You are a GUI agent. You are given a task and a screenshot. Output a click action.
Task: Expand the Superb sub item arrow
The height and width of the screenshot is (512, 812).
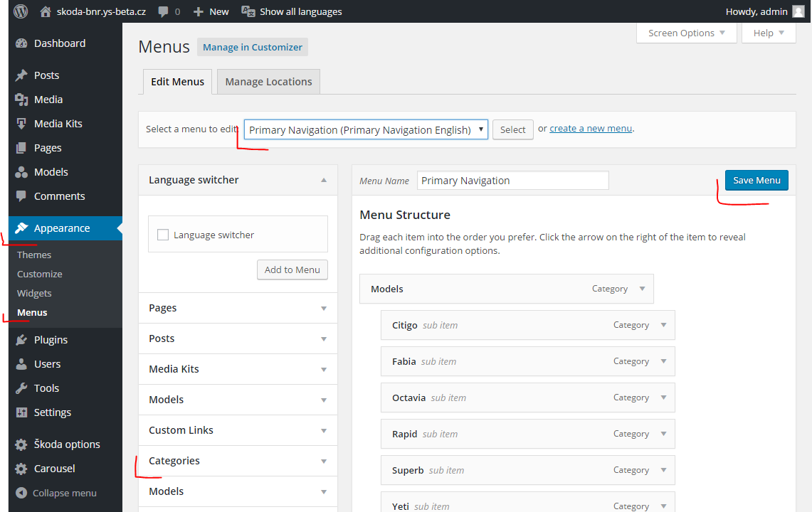(x=663, y=470)
